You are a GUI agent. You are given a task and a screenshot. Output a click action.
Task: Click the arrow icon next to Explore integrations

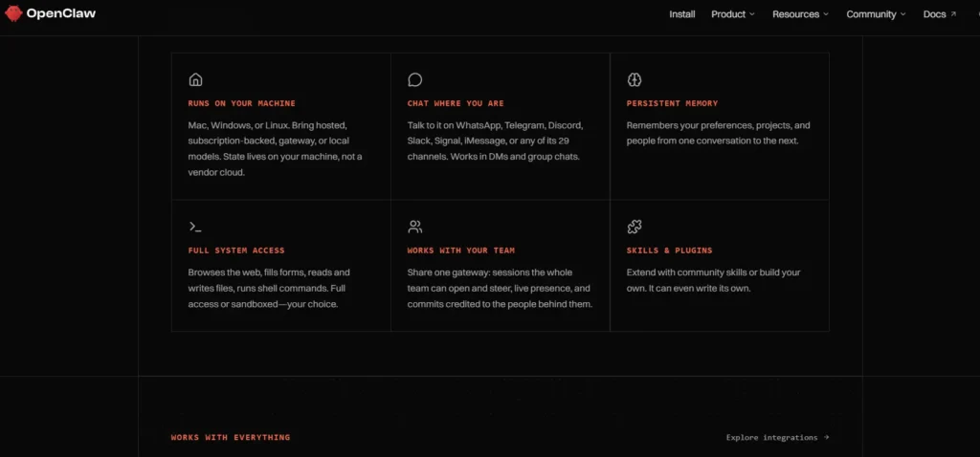coord(826,438)
